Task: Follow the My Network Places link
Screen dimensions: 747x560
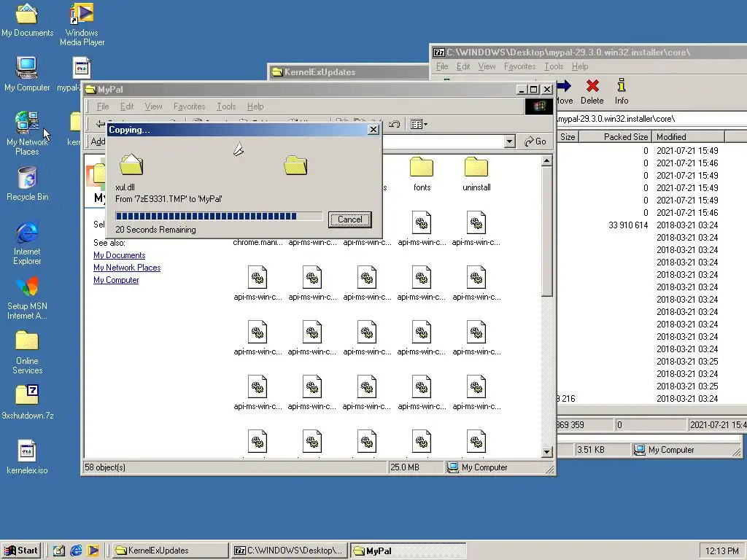Action: tap(127, 268)
